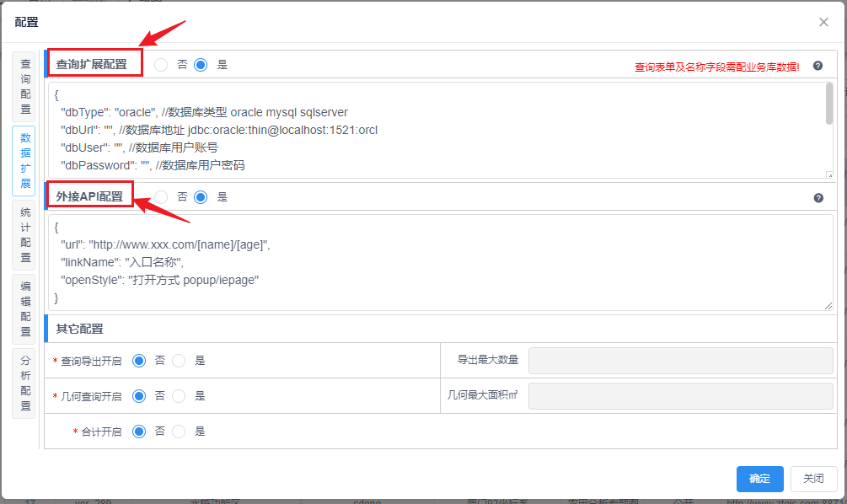The image size is (847, 504).
Task: Click help icon in 外接API配置 header
Action: coord(818,198)
